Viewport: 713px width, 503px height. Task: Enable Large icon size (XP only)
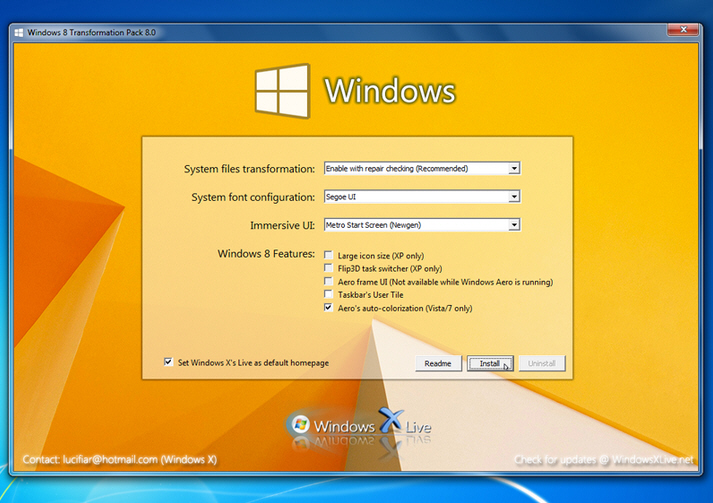(x=328, y=255)
